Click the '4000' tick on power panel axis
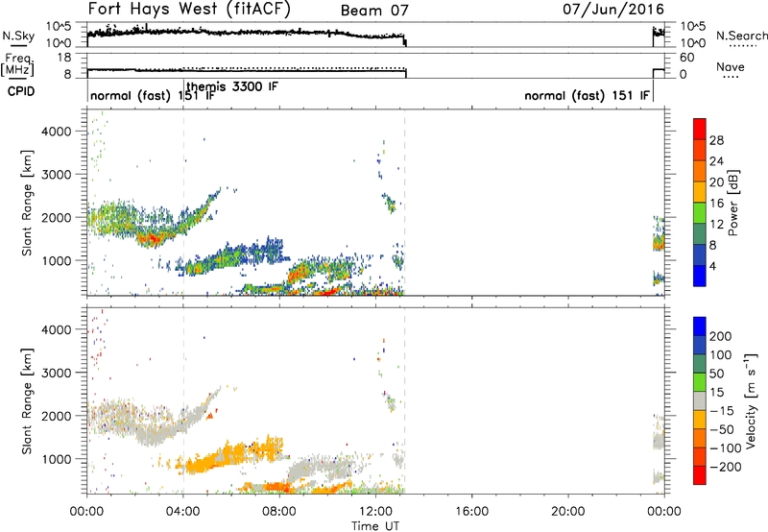Image resolution: width=768 pixels, height=532 pixels. point(57,132)
